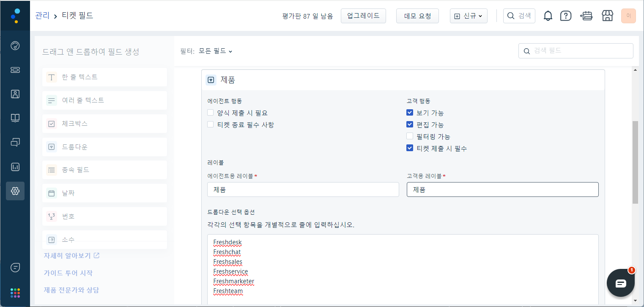Uncheck 티켓 제출 시 필수 checkbox
The width and height of the screenshot is (644, 307).
click(x=409, y=148)
